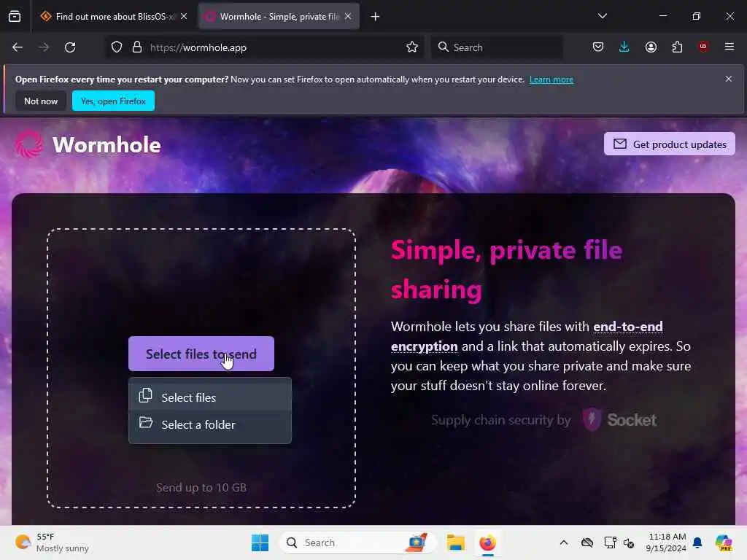Click the Windows taskbar Search box
Screen dimensions: 747x560
click(357, 542)
